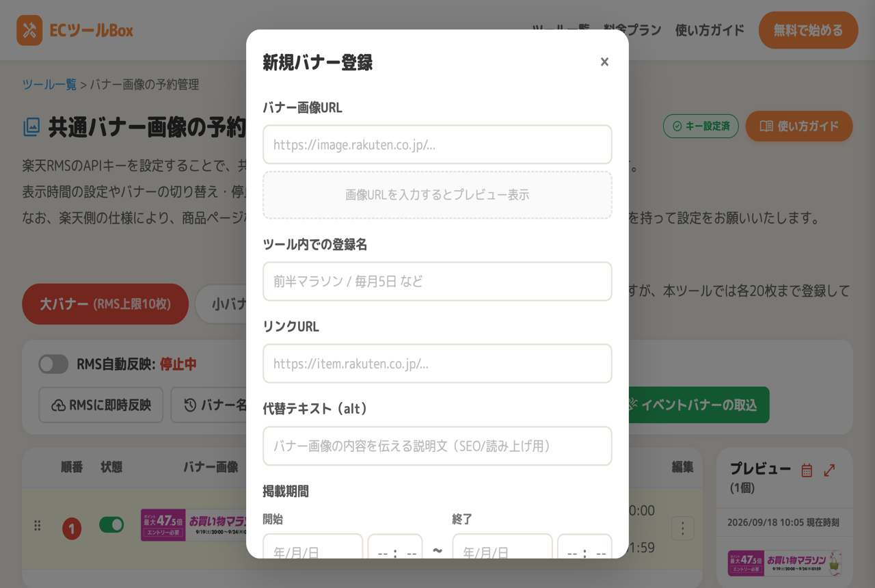Click the キー設定済 status badge

tap(701, 126)
